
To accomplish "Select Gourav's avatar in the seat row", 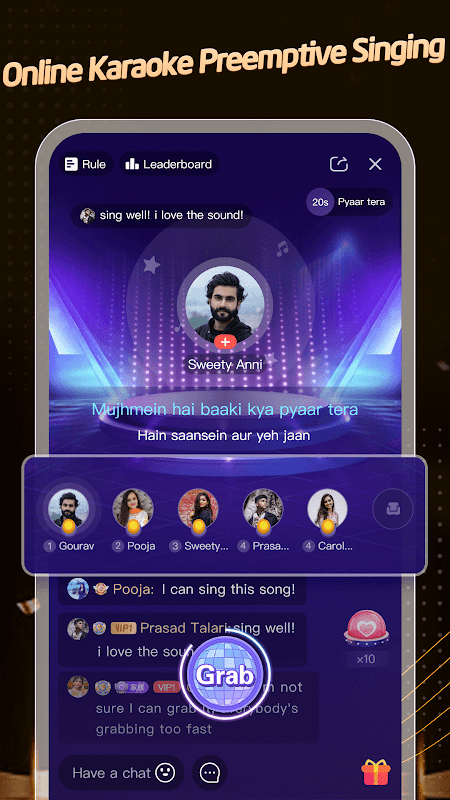I will [68, 509].
